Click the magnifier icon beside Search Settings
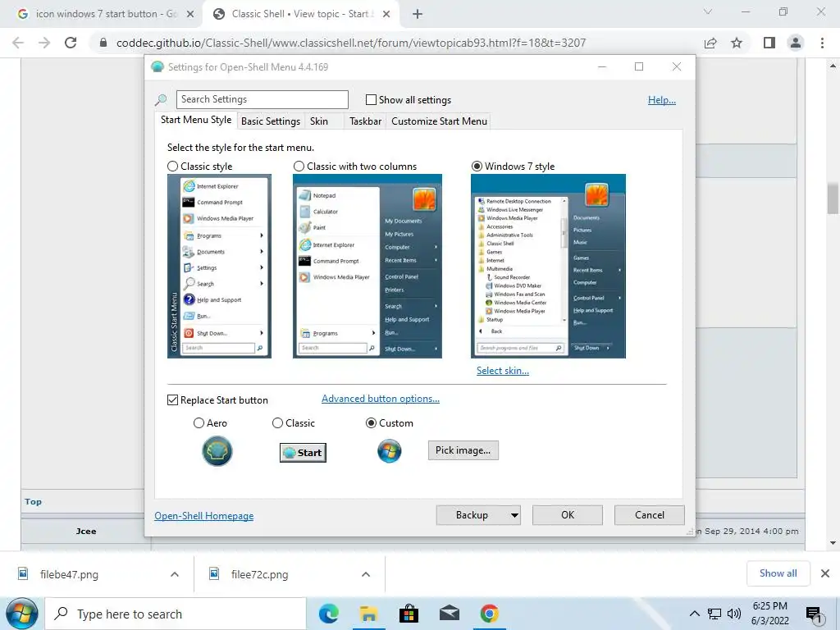The image size is (840, 630). (x=161, y=99)
